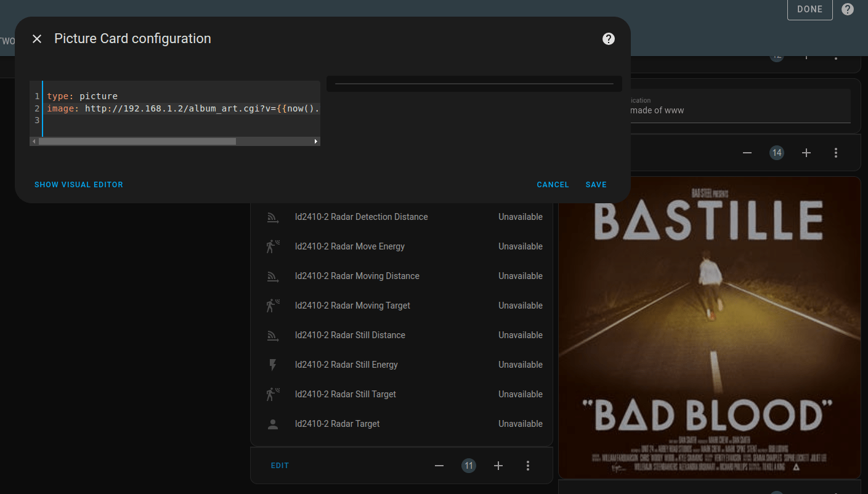Click the Radar Detection Distance icon
The image size is (868, 494).
tap(273, 217)
